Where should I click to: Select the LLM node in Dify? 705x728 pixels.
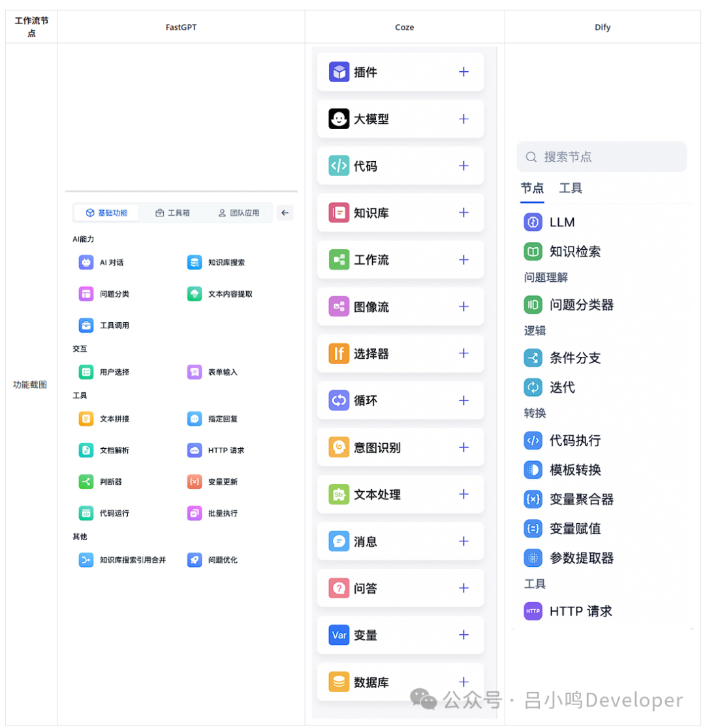click(x=559, y=222)
